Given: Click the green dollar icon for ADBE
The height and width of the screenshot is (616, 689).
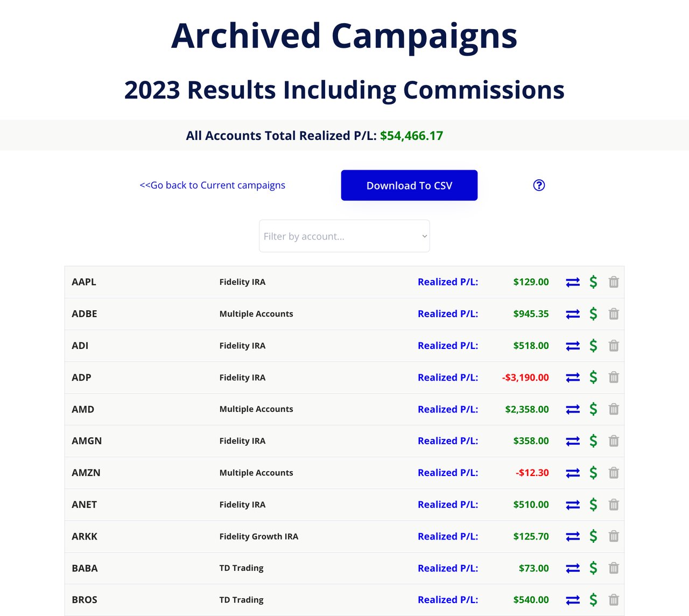Looking at the screenshot, I should pyautogui.click(x=593, y=314).
